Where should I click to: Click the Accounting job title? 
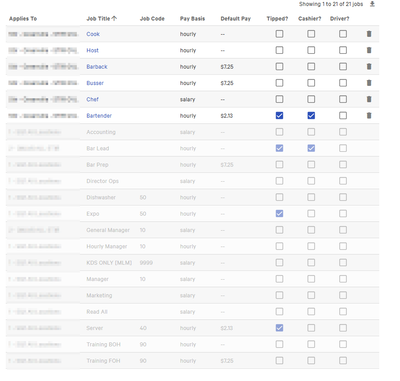(101, 132)
